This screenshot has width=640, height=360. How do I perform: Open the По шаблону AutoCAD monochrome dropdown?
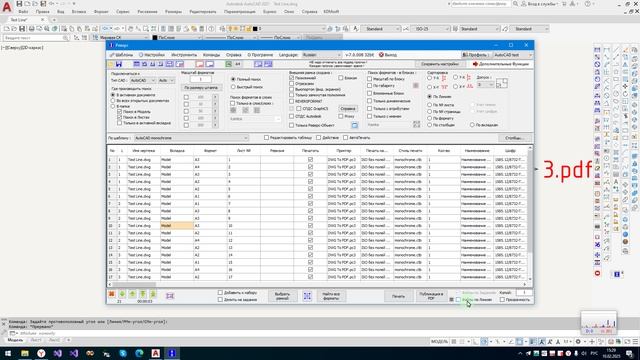[x=191, y=138]
